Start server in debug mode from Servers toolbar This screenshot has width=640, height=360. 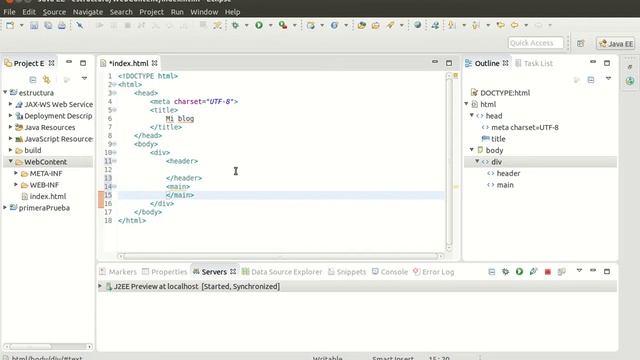[x=505, y=271]
